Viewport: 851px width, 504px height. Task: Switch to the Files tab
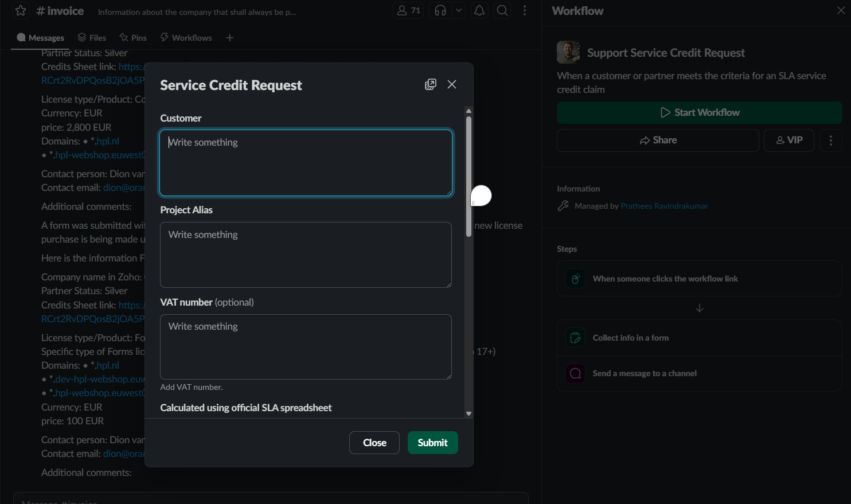pyautogui.click(x=92, y=38)
